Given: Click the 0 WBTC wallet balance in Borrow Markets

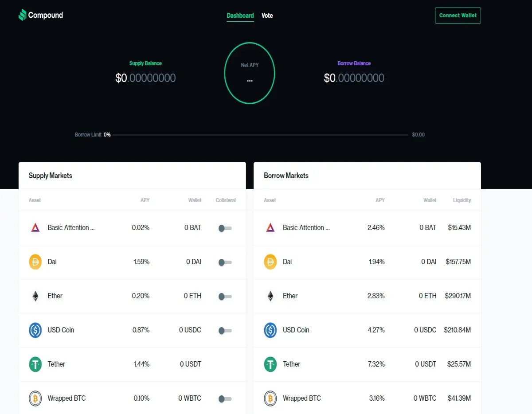Looking at the screenshot, I should coord(425,398).
